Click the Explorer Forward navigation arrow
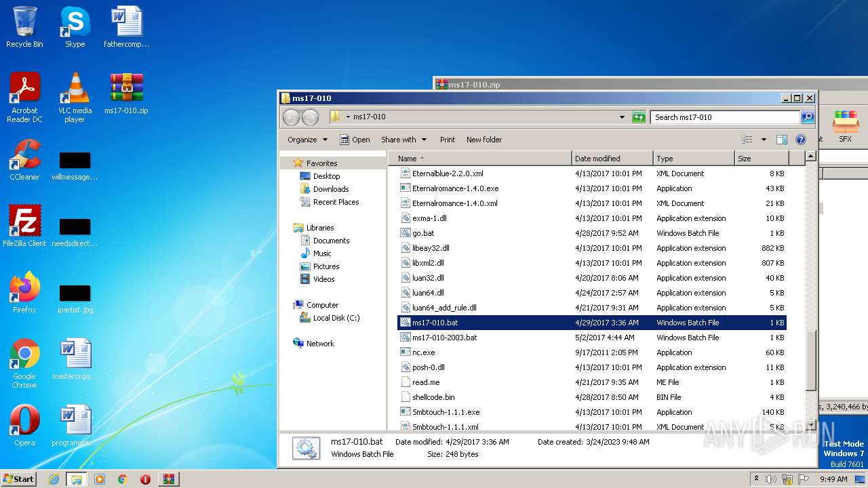The width and height of the screenshot is (868, 488). [x=310, y=117]
